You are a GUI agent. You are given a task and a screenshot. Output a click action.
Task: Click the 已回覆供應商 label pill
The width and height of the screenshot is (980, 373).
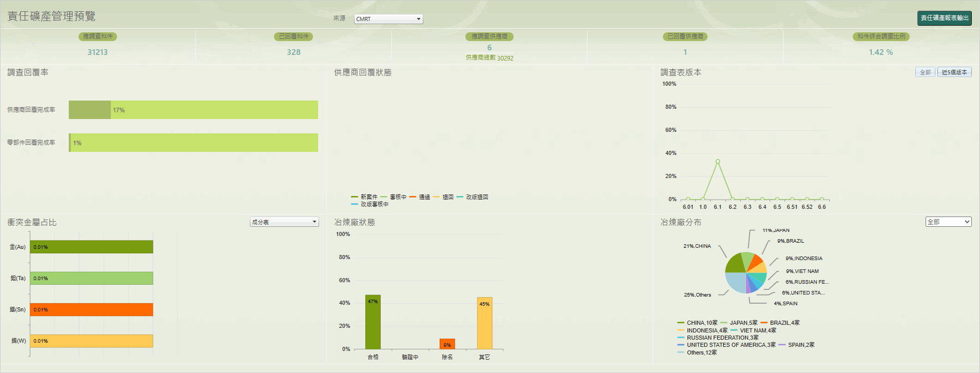point(685,36)
